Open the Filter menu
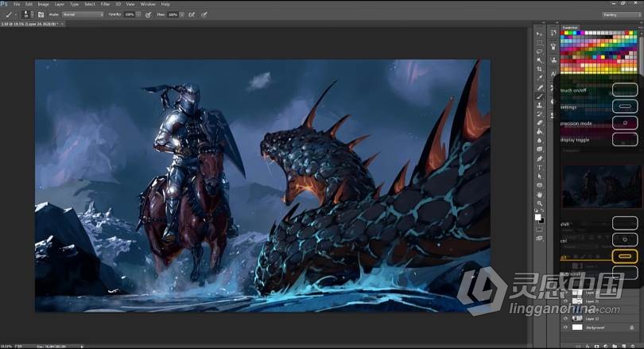 pyautogui.click(x=106, y=4)
